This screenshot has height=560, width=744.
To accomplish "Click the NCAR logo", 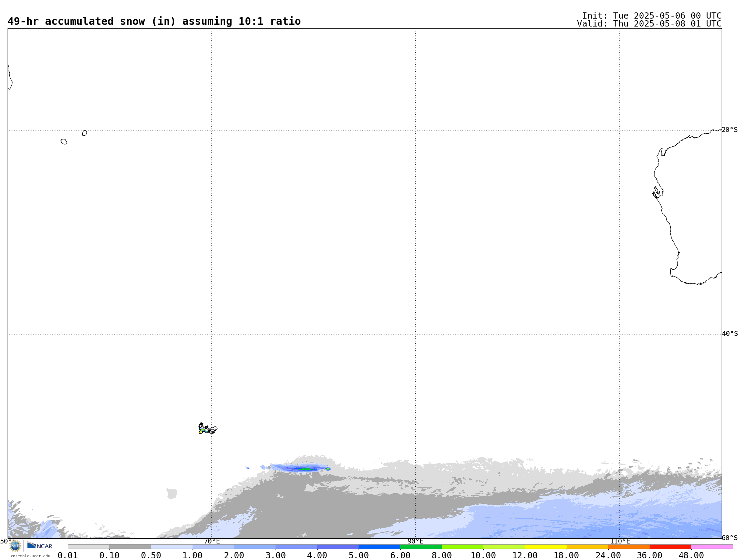I will tap(40, 546).
